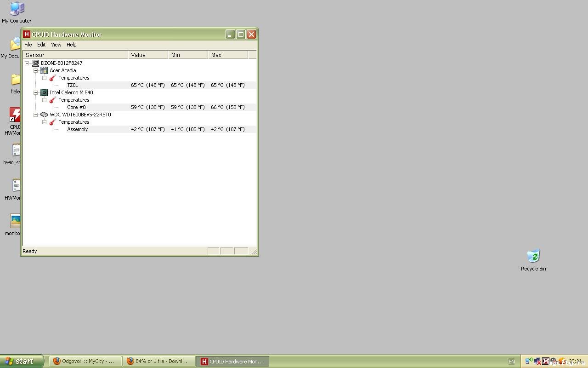Click the computer icon beside DZONI-E012F8247
588x368 pixels.
[x=35, y=63]
